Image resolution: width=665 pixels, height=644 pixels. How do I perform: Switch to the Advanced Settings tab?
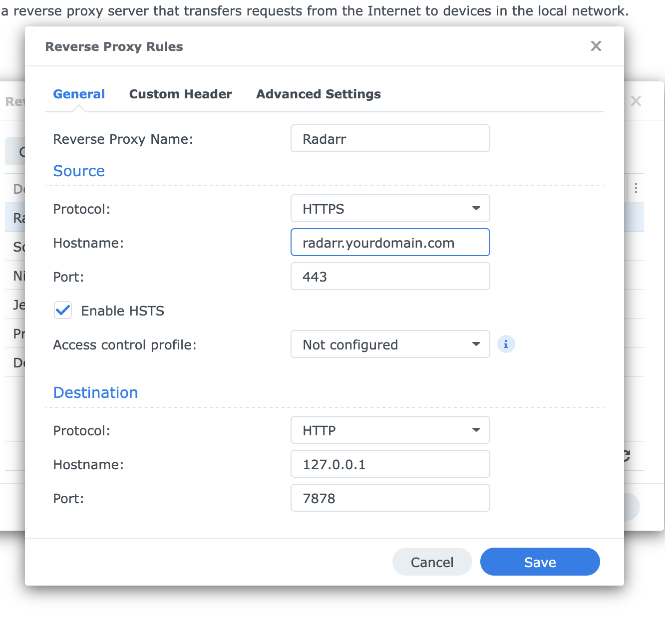[x=318, y=94]
